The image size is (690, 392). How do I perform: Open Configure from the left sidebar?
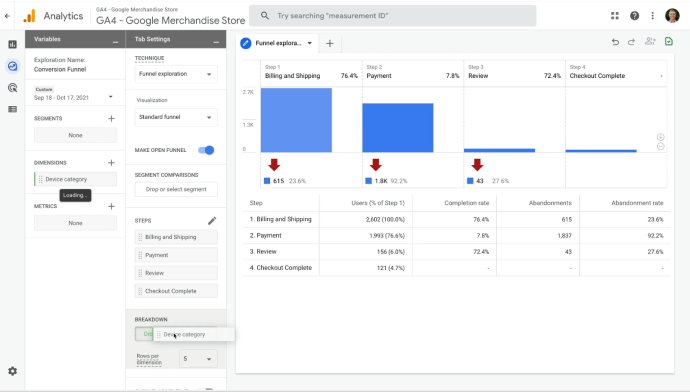point(13,109)
